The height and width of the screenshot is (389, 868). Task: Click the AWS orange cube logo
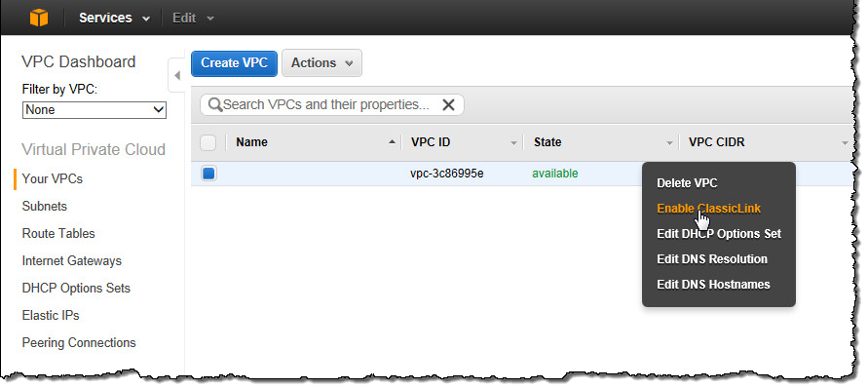tap(39, 18)
